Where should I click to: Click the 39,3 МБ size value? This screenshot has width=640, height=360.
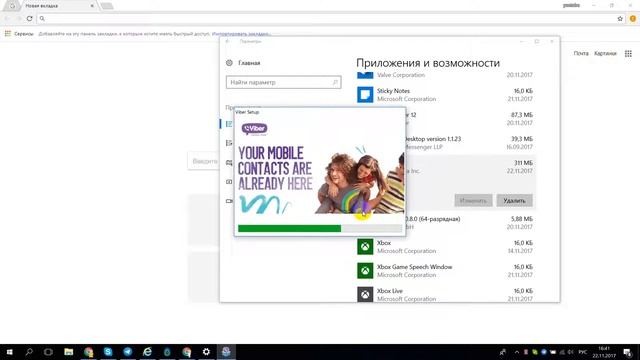tap(522, 139)
